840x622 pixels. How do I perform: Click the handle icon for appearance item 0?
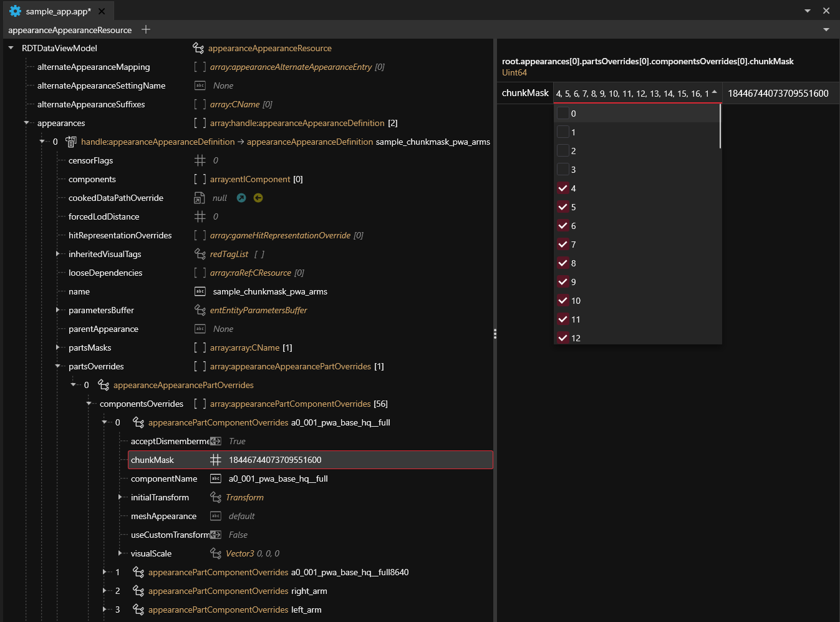71,142
